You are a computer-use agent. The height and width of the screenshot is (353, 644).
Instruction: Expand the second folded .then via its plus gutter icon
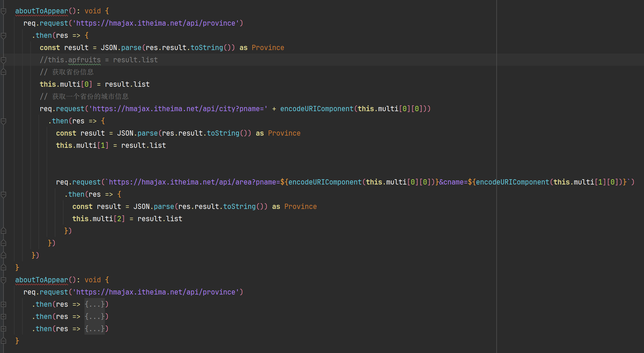coord(3,317)
